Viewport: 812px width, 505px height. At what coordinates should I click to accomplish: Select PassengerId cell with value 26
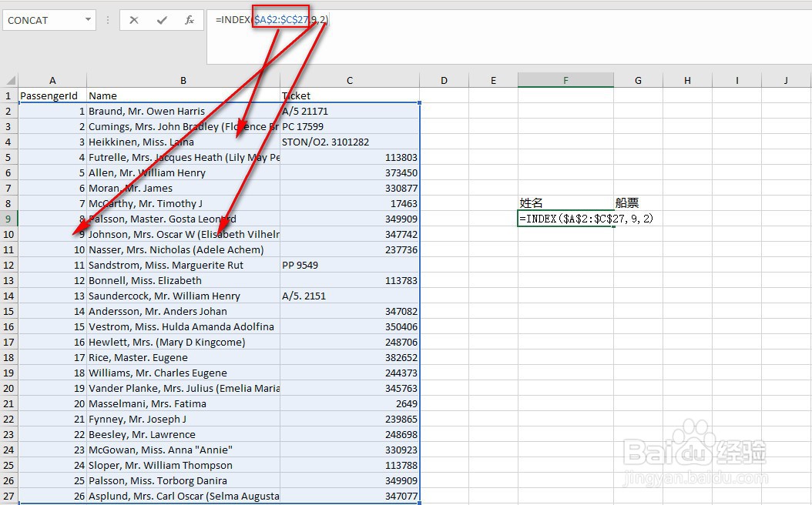tap(52, 496)
